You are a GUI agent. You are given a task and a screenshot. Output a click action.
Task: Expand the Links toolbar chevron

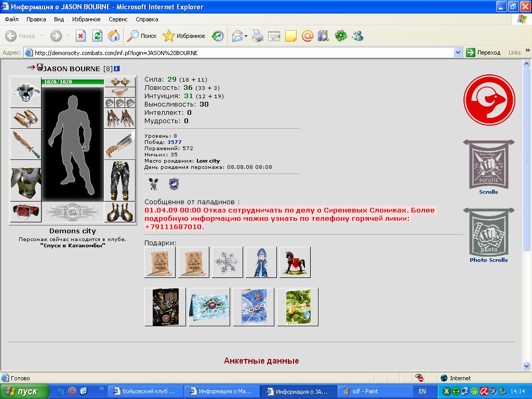(x=528, y=50)
